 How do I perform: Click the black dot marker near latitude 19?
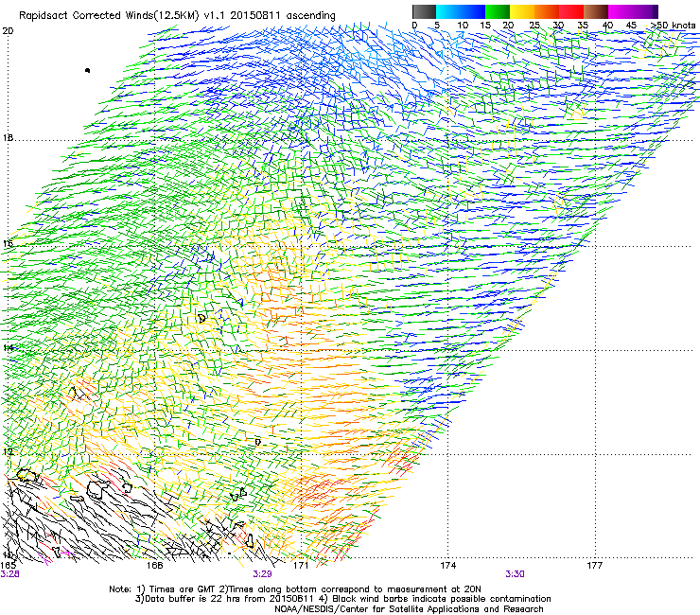[x=87, y=70]
